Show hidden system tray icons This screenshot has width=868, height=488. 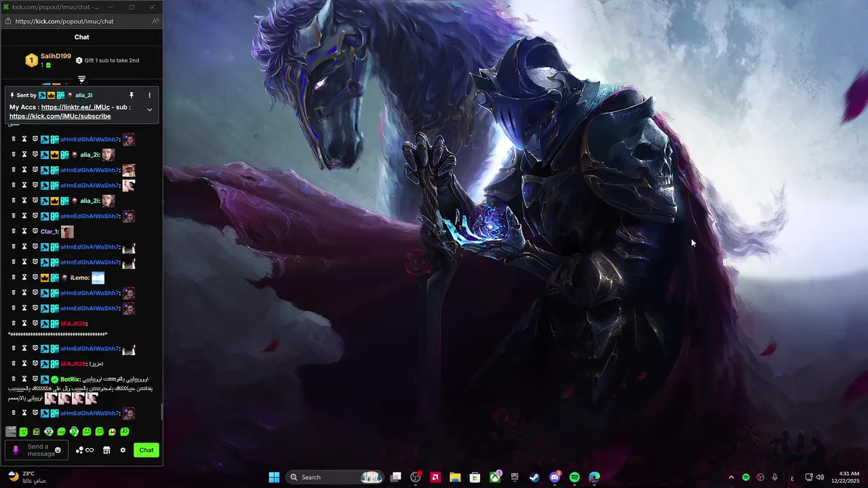(731, 477)
